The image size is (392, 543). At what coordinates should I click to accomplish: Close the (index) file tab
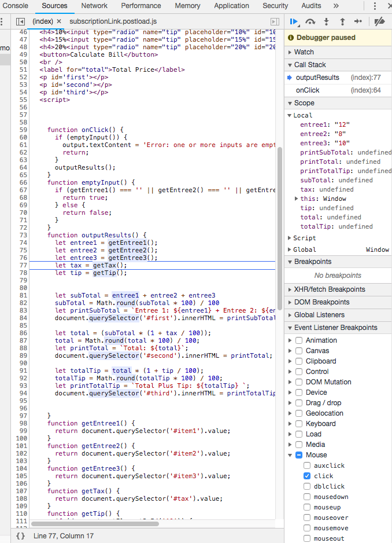[x=58, y=21]
